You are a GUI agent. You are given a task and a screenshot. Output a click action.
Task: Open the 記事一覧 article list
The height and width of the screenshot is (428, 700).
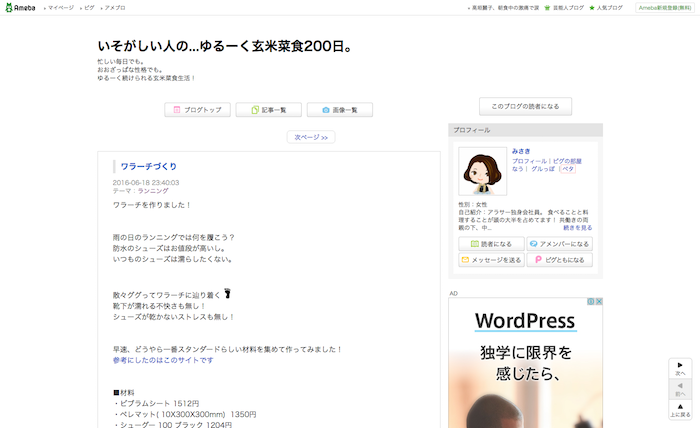(268, 110)
